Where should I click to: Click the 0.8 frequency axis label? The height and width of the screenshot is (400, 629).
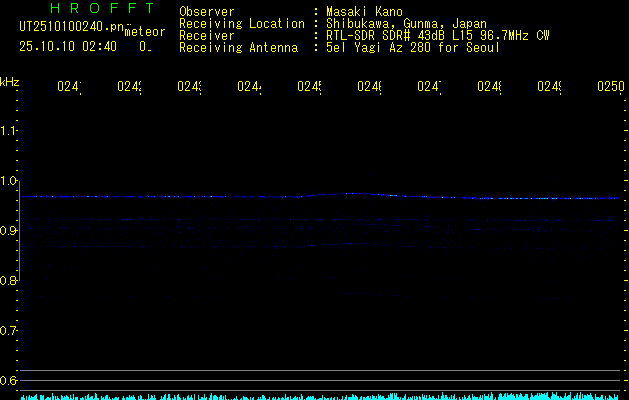9,281
